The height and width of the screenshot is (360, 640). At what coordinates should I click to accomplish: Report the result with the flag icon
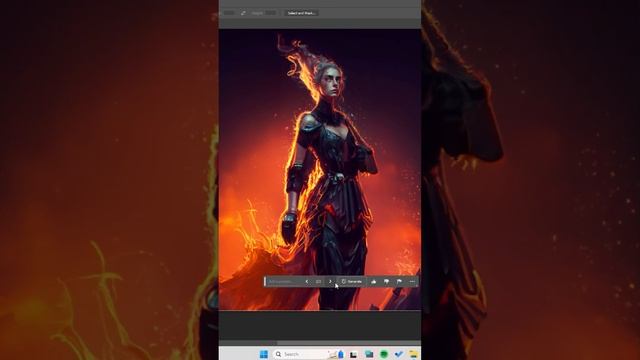click(399, 281)
